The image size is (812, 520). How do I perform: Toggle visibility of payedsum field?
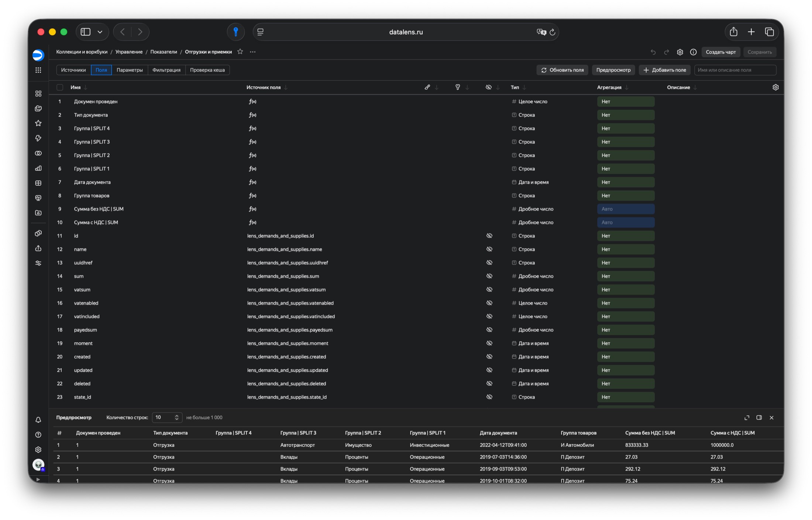489,330
